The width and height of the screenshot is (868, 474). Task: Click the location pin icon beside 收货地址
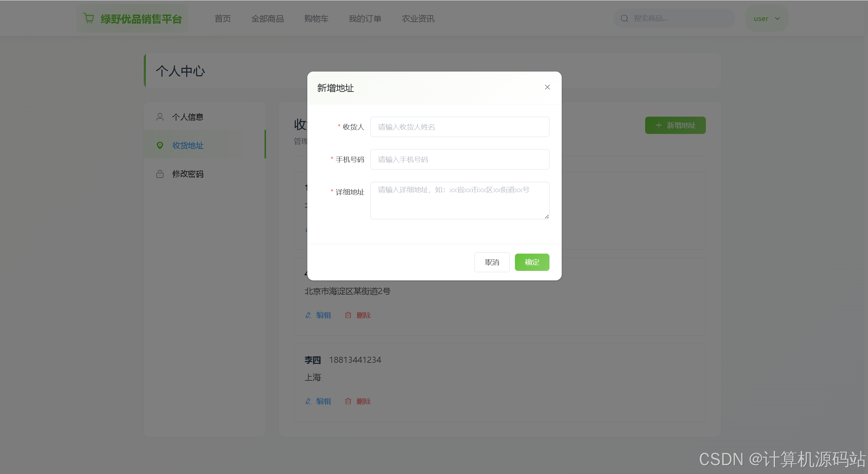[160, 145]
